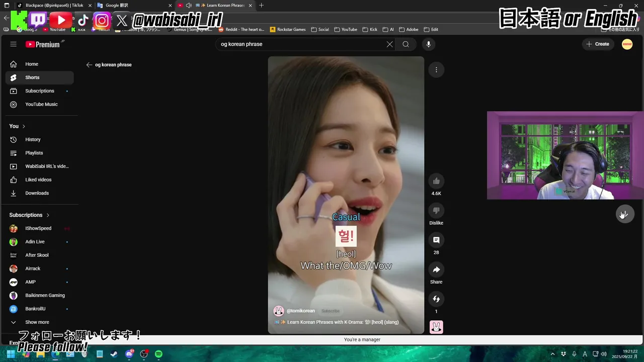
Task: Select the Learn Korean Phrases tab
Action: (215, 6)
